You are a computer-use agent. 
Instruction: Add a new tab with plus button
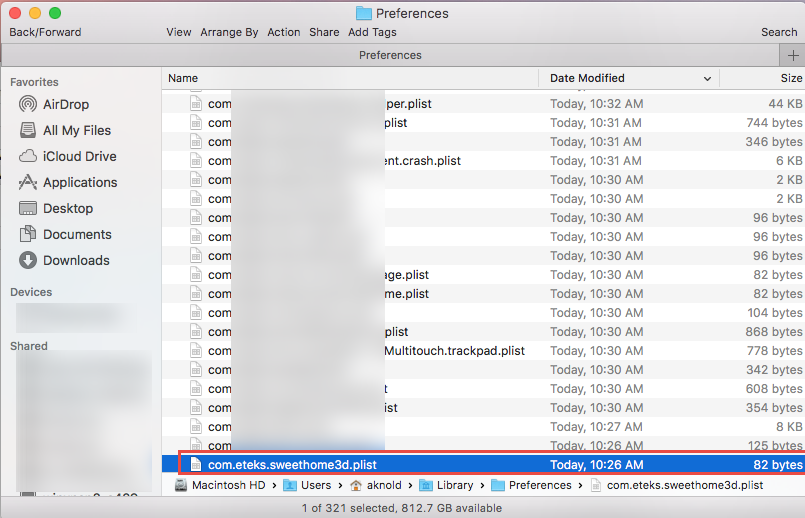click(794, 55)
